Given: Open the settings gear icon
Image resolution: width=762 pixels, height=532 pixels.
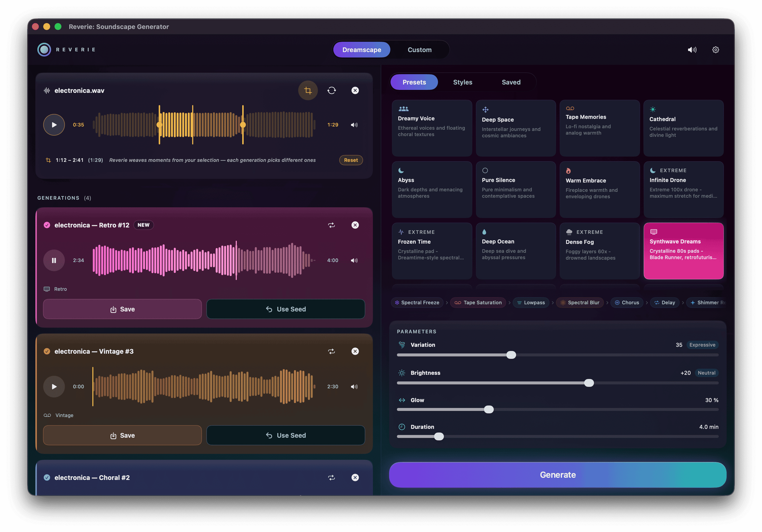Looking at the screenshot, I should (715, 50).
